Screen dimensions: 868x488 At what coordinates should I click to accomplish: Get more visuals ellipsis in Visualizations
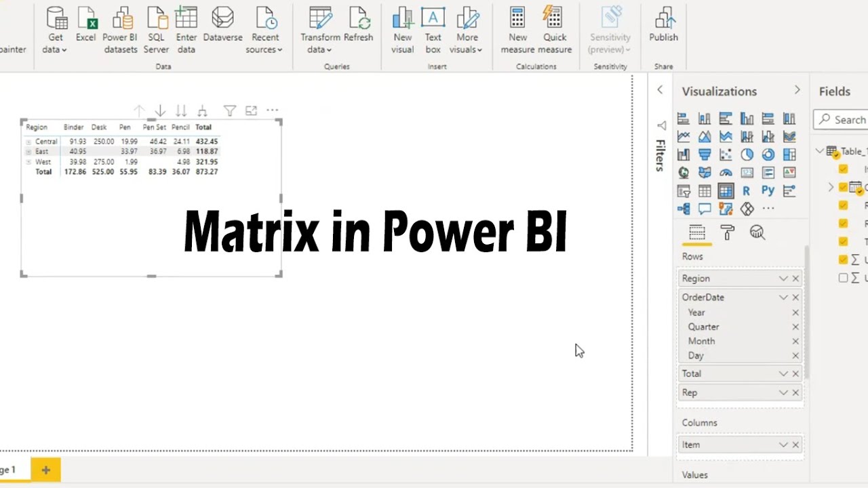click(x=768, y=209)
